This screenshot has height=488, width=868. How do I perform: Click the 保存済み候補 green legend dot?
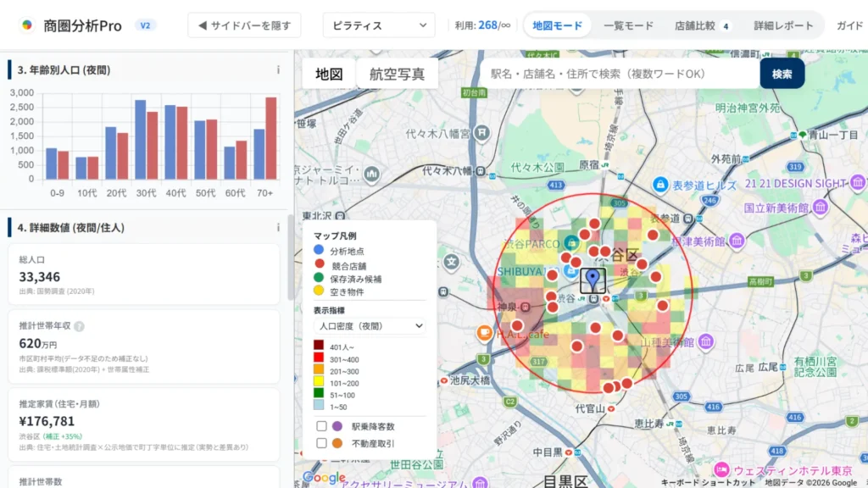coord(319,277)
